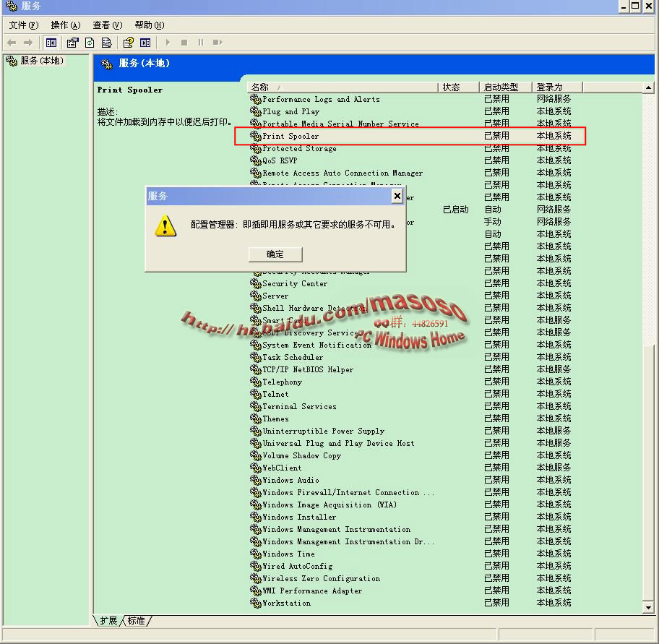This screenshot has width=659, height=644.
Task: Click the scrollbar down arrow
Action: click(x=648, y=607)
